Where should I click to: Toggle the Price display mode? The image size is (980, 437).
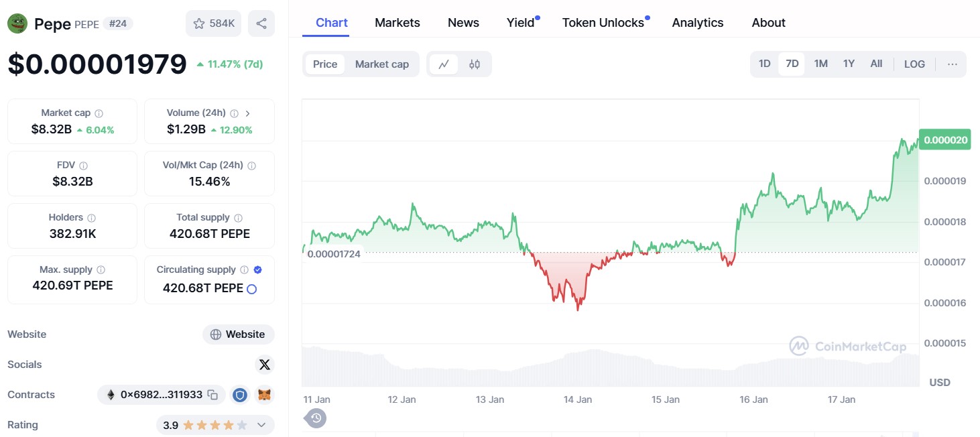click(x=325, y=64)
